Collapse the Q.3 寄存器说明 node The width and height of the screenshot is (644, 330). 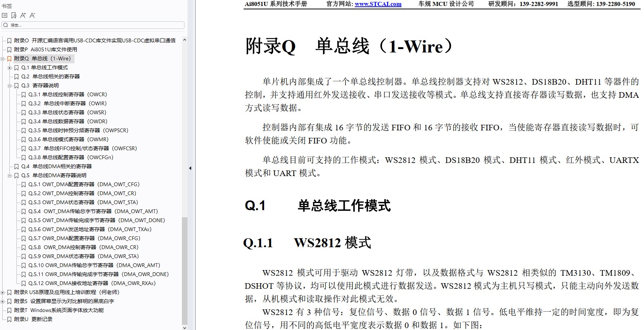[10, 85]
